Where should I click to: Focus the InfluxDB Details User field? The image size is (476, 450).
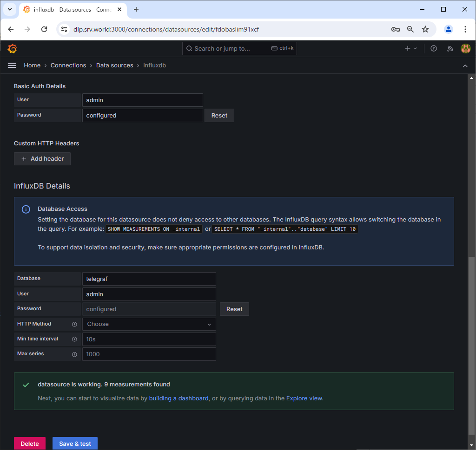coord(149,294)
